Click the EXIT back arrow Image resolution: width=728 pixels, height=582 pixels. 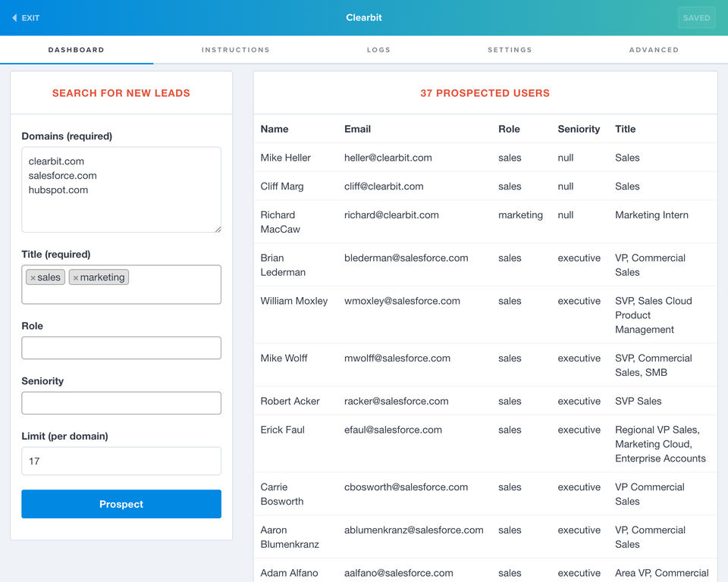pyautogui.click(x=15, y=17)
